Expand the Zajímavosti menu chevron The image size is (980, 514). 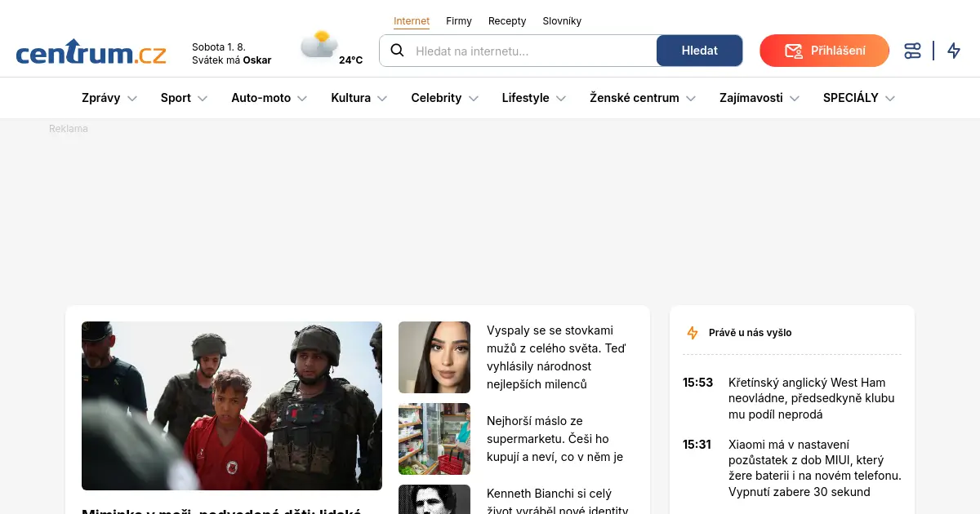(795, 98)
